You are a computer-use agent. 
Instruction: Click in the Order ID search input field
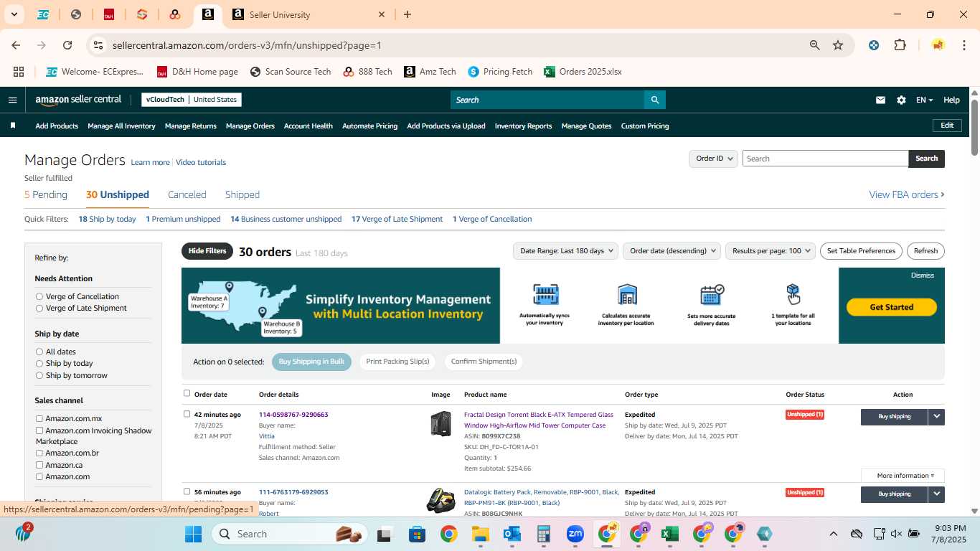click(825, 159)
